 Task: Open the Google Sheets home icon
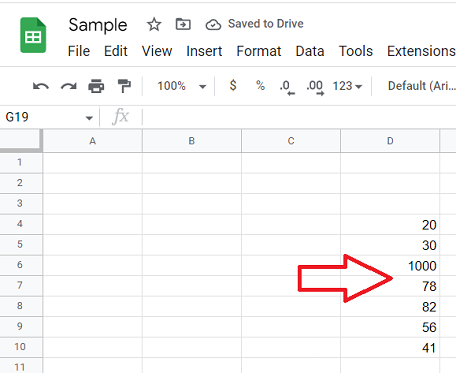tap(33, 35)
